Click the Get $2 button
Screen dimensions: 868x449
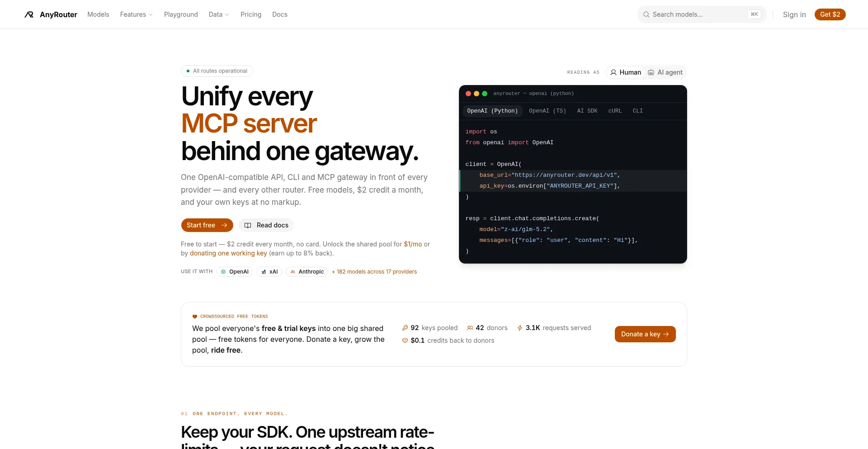click(x=830, y=14)
